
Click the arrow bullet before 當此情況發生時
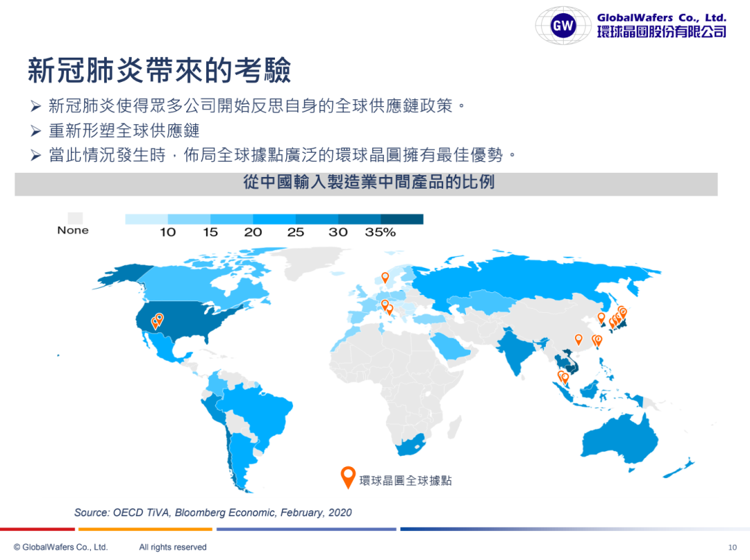pos(36,154)
